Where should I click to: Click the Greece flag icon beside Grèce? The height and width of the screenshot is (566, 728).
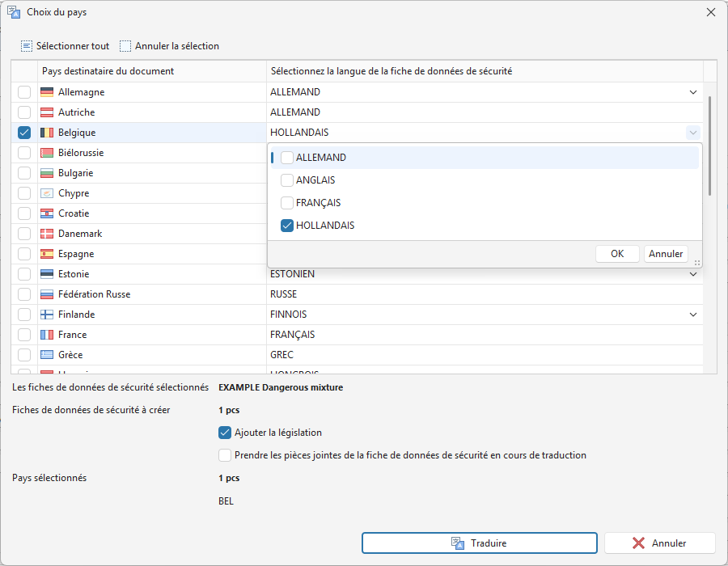[x=47, y=355]
